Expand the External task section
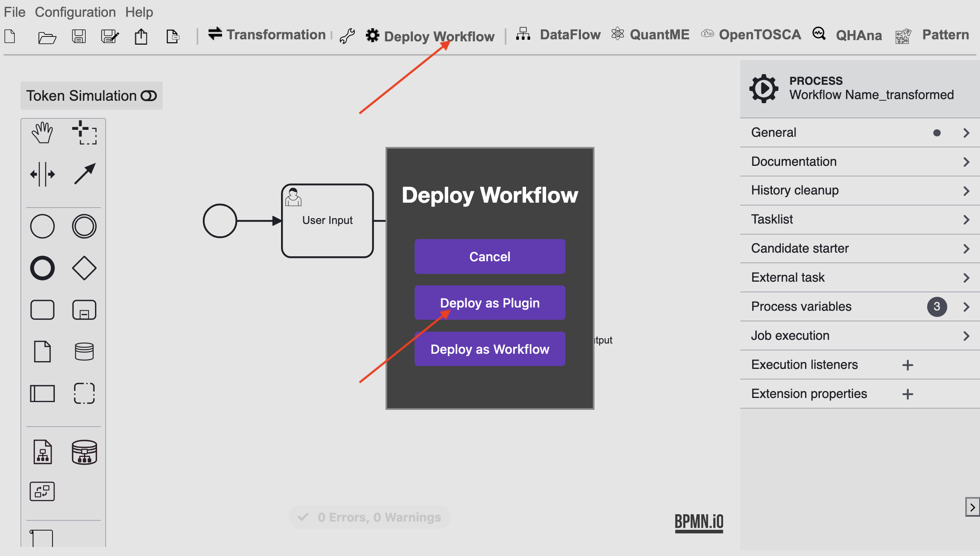Viewport: 980px width, 556px height. 860,278
